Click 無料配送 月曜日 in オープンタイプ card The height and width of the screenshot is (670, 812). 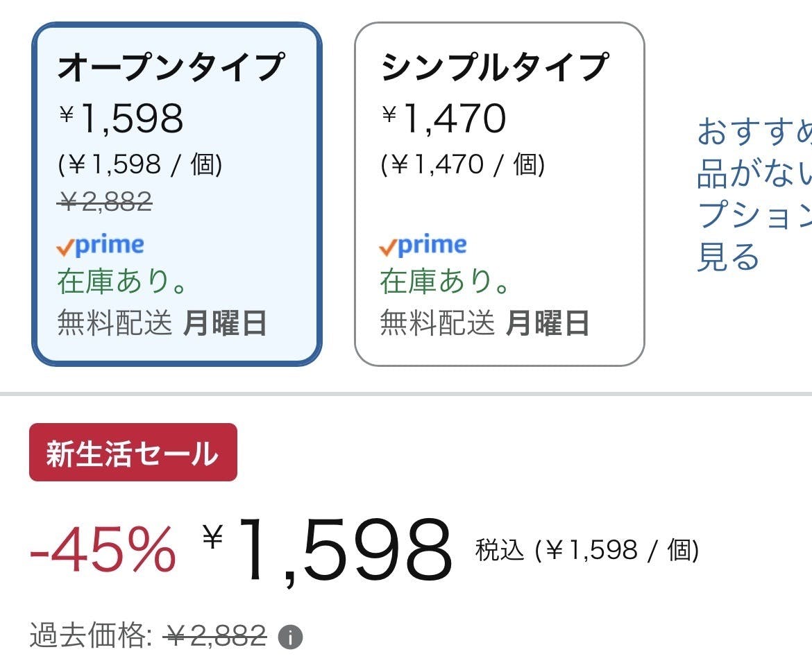click(x=162, y=323)
